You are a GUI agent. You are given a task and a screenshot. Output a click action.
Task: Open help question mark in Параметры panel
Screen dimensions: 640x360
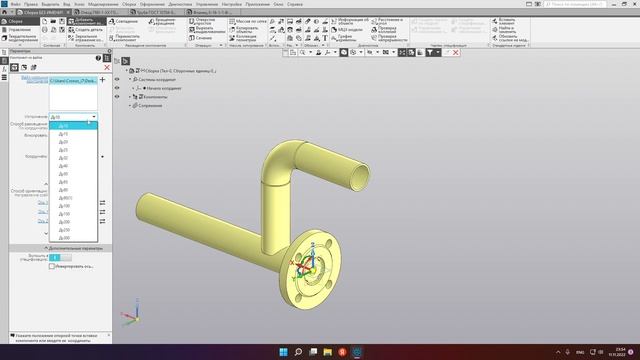point(98,58)
